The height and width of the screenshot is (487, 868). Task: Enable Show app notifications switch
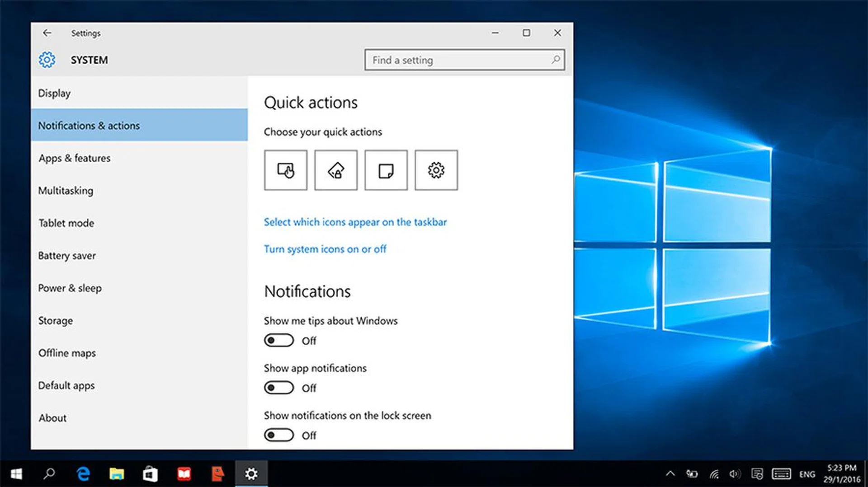[x=279, y=388]
